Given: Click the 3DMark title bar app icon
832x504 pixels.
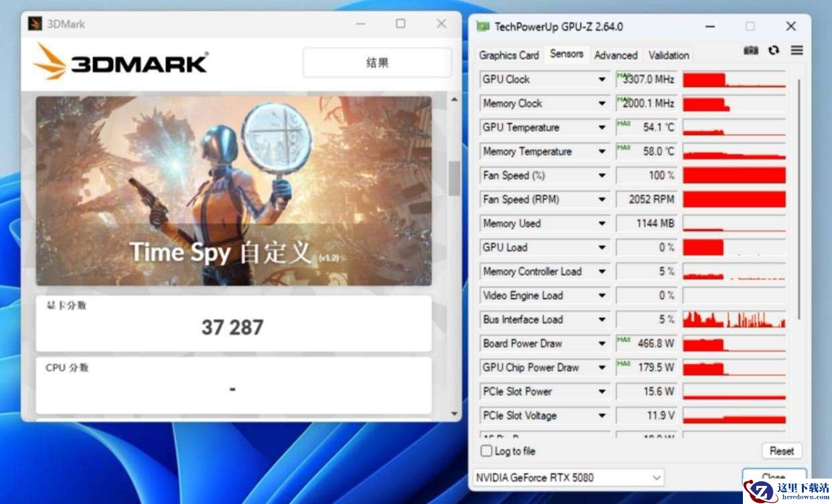Looking at the screenshot, I should [35, 24].
